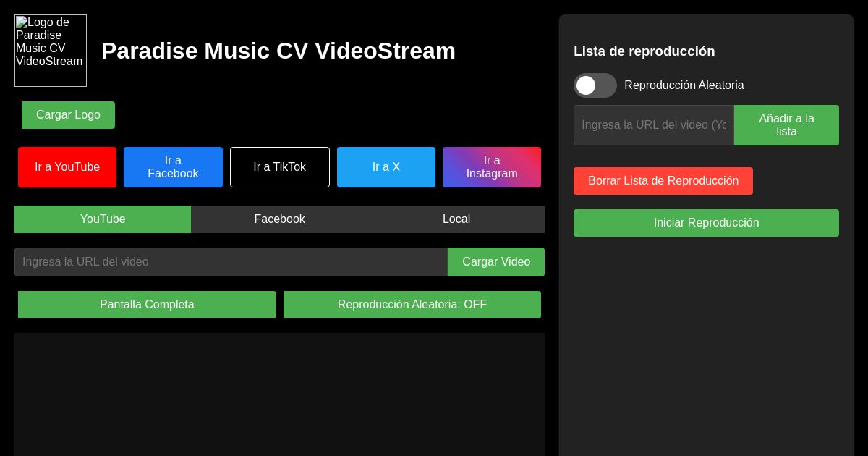Click the playlist URL input in Lista de reproducción
This screenshot has width=868, height=456.
point(654,125)
